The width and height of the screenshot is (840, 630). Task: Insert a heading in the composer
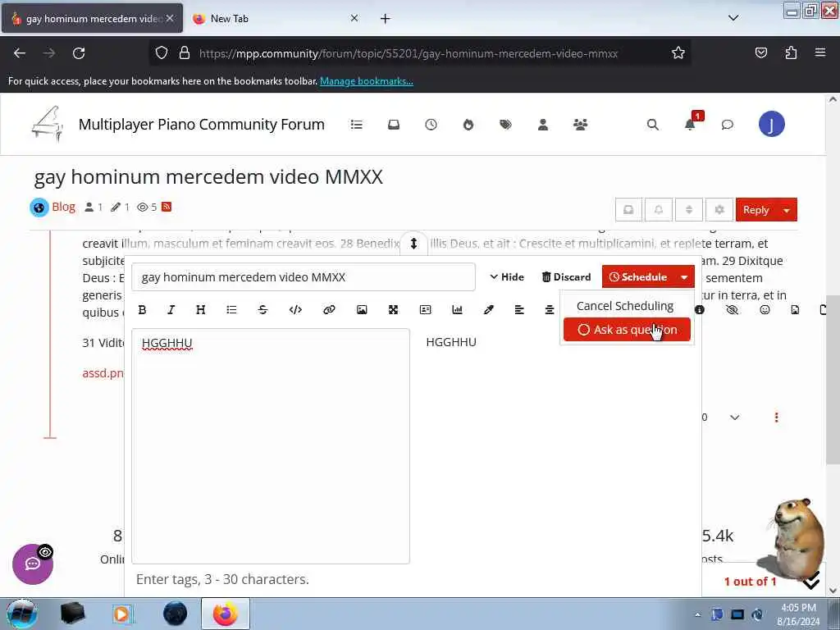pyautogui.click(x=201, y=309)
